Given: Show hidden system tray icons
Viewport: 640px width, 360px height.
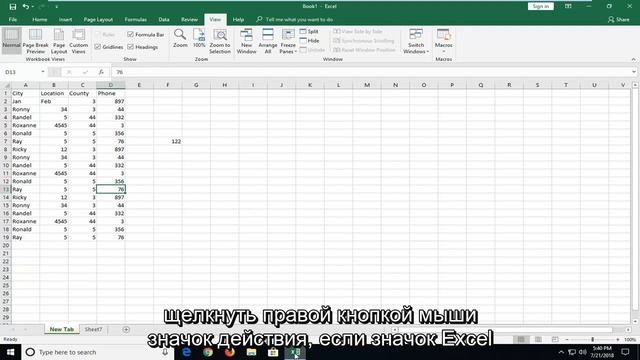Looking at the screenshot, I should tap(561, 352).
